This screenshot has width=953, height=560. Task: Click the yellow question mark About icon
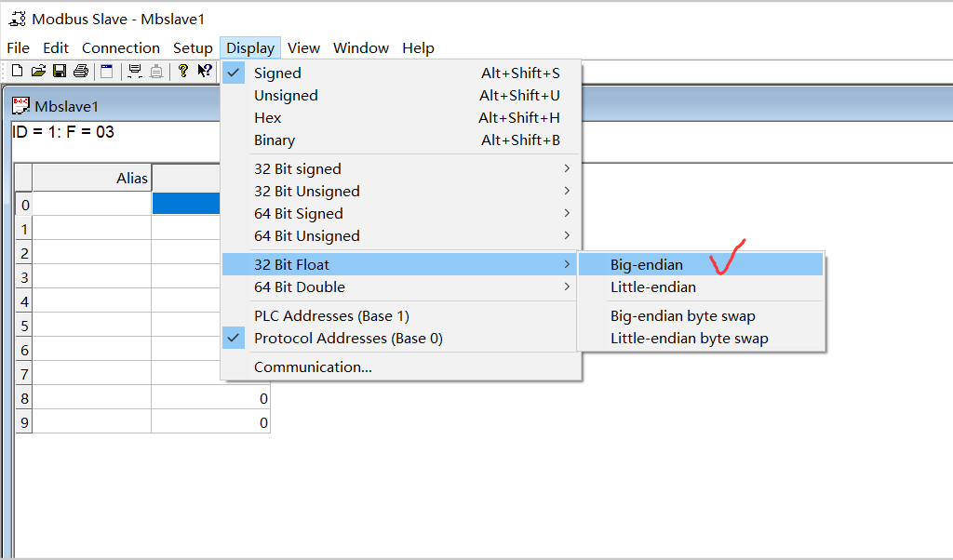(x=183, y=71)
